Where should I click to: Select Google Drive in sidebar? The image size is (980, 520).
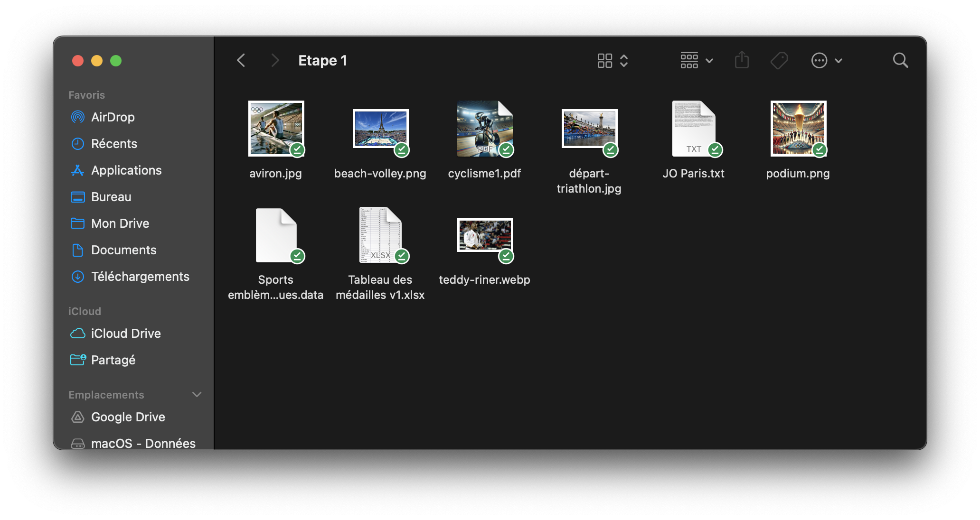pos(128,417)
